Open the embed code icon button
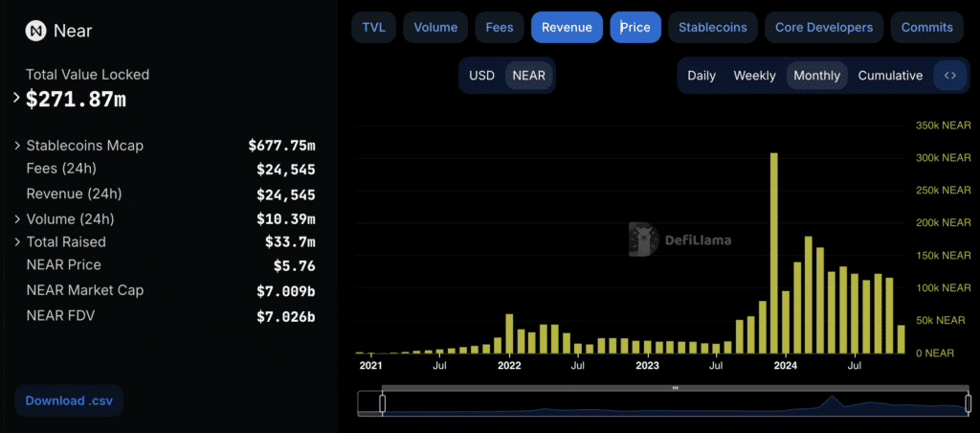 (x=950, y=76)
